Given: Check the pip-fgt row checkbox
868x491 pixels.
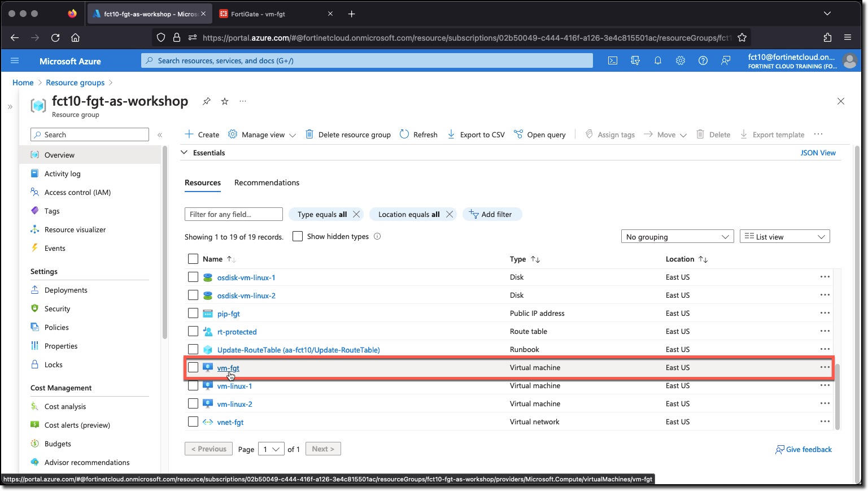Looking at the screenshot, I should pyautogui.click(x=193, y=313).
